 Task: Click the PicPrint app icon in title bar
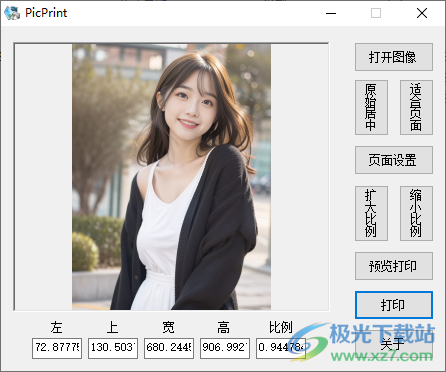coord(12,13)
